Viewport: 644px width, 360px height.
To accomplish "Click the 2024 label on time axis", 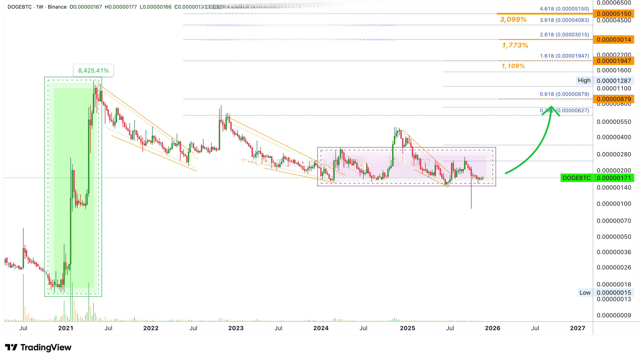I will tap(321, 328).
